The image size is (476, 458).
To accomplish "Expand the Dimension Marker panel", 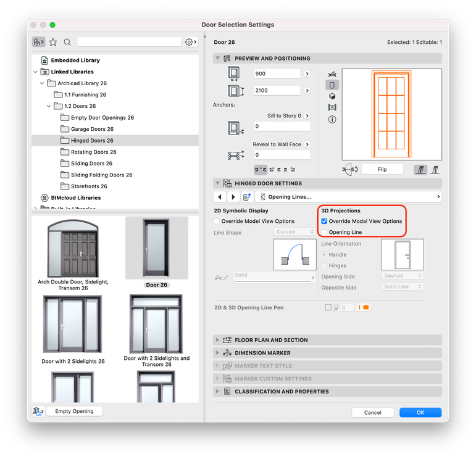I will pos(217,352).
